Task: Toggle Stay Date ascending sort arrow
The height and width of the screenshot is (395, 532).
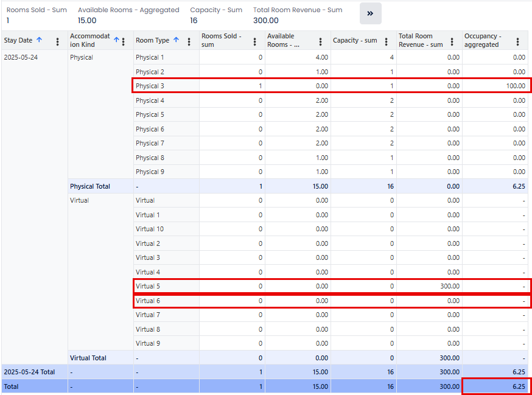Action: (x=40, y=40)
